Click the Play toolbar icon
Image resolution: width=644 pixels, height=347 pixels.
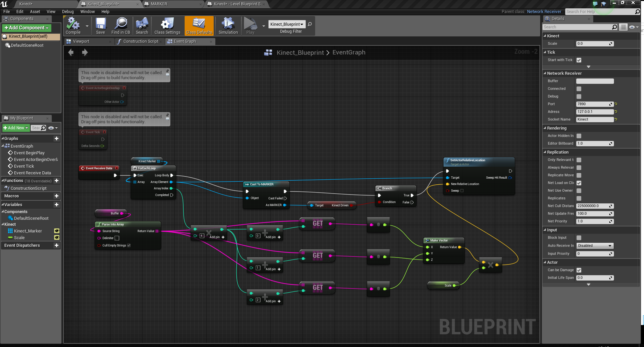[x=250, y=26]
